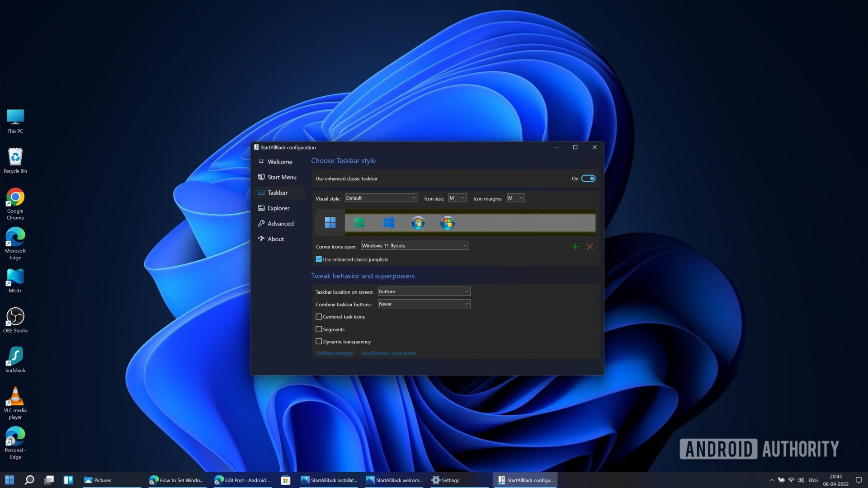
Task: Toggle the Use enhanced classic taskbar switch
Action: click(588, 178)
